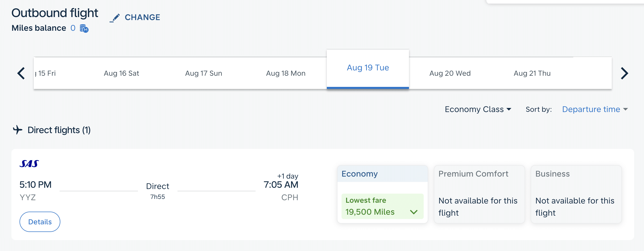This screenshot has width=644, height=251.
Task: Click the Premium Comfort fare card
Action: click(x=479, y=194)
